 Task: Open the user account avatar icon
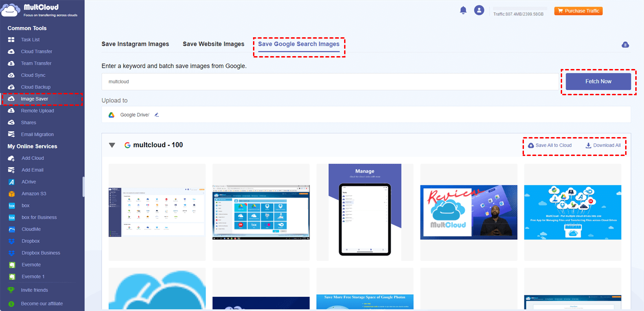pyautogui.click(x=479, y=10)
